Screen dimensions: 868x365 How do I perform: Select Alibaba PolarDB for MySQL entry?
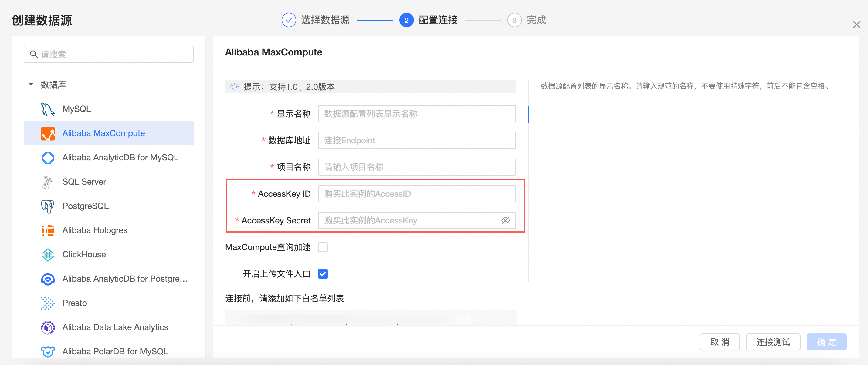click(x=115, y=351)
